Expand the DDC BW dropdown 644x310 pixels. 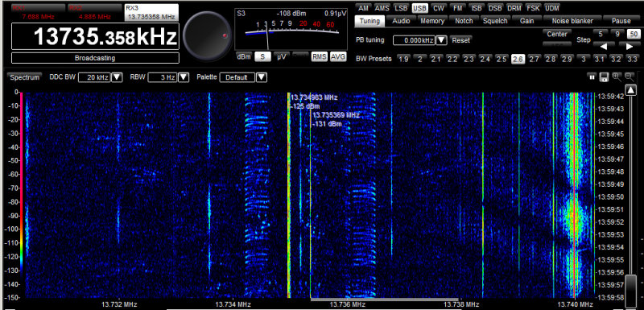coord(118,77)
